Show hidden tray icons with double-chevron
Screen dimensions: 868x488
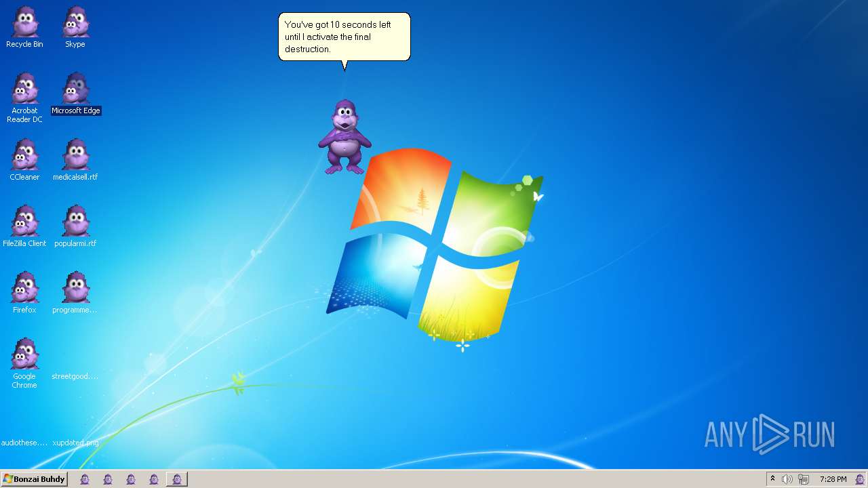(x=772, y=479)
